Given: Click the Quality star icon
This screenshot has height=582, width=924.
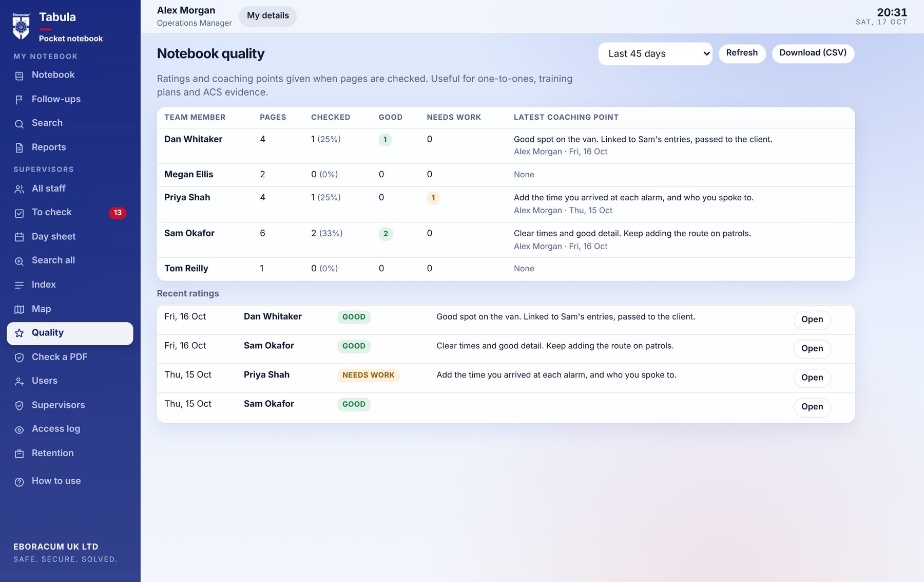Looking at the screenshot, I should tap(20, 333).
